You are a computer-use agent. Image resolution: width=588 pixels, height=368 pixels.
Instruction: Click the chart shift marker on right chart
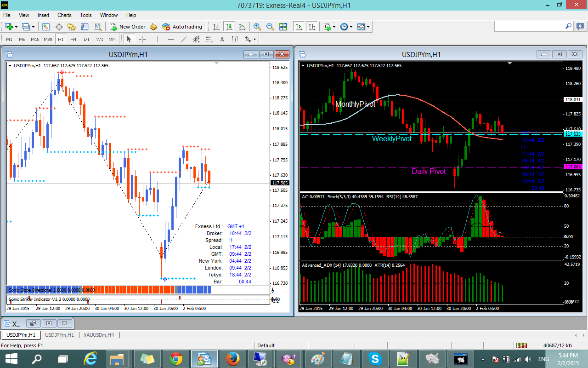pos(509,63)
